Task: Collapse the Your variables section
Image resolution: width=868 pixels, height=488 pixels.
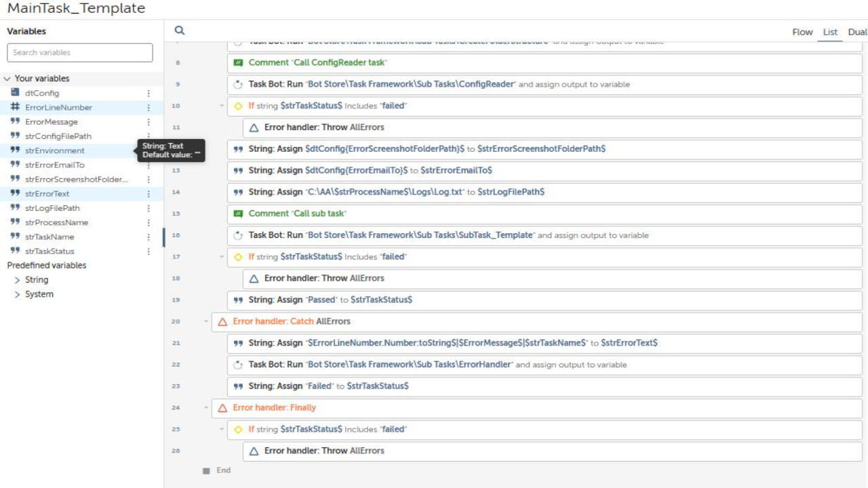Action: pyautogui.click(x=7, y=79)
